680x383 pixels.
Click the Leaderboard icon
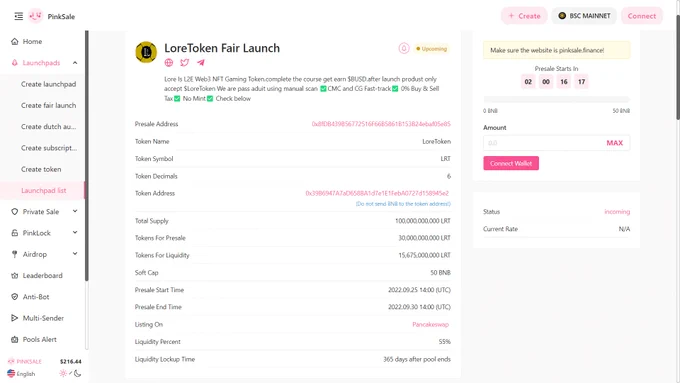click(x=14, y=275)
